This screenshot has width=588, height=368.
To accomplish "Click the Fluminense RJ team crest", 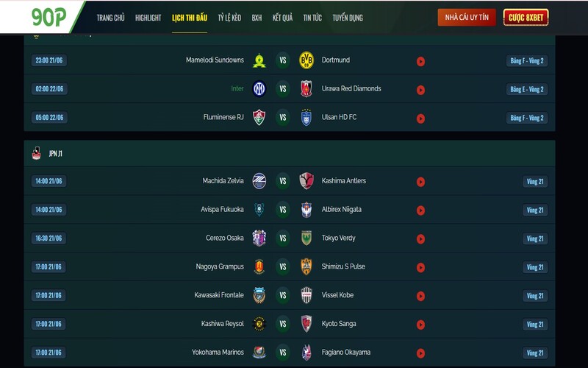I will (259, 118).
